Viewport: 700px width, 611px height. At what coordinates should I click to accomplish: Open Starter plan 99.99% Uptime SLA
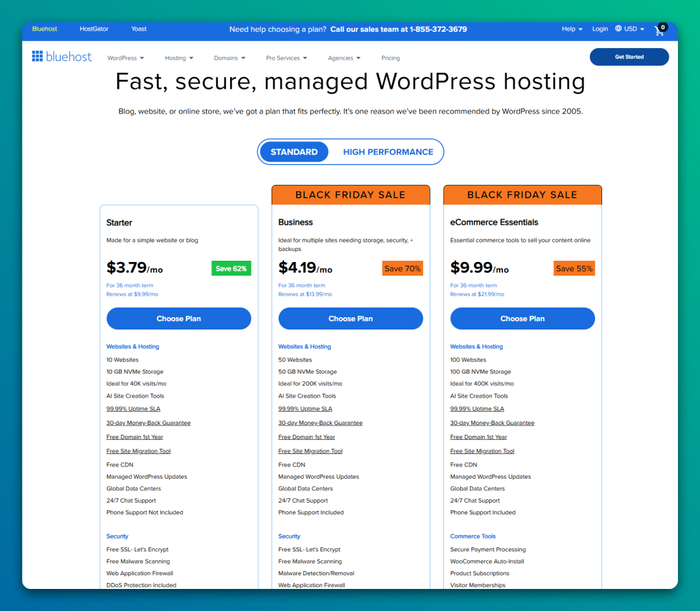[133, 409]
